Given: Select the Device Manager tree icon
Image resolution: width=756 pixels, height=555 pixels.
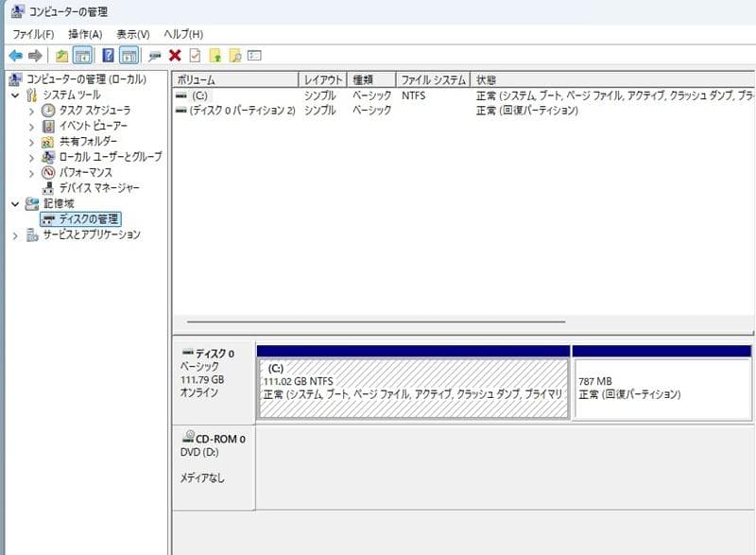Looking at the screenshot, I should (x=49, y=186).
